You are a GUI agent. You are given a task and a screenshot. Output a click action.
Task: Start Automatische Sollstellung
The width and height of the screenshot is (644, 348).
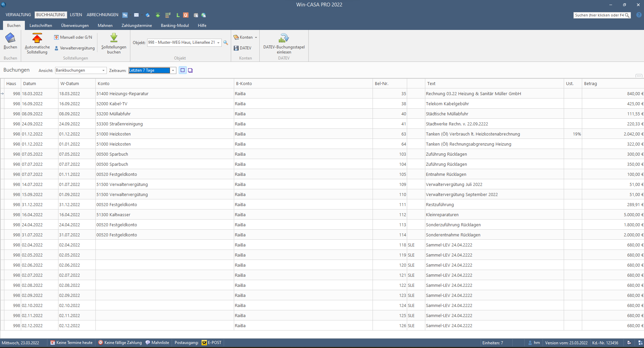(x=37, y=43)
